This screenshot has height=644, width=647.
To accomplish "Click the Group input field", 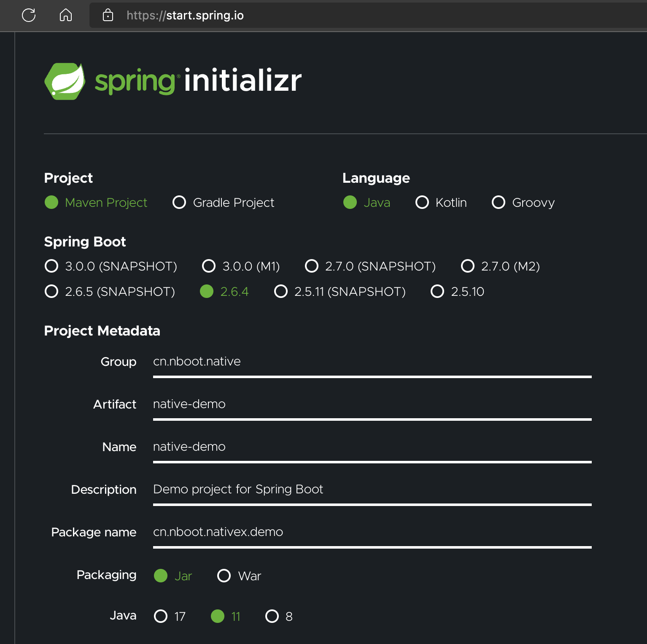I will point(371,362).
